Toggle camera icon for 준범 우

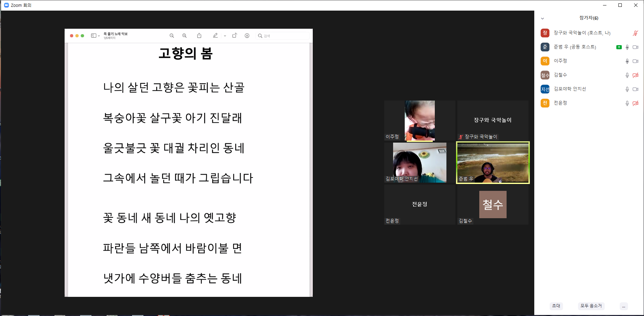[x=635, y=47]
